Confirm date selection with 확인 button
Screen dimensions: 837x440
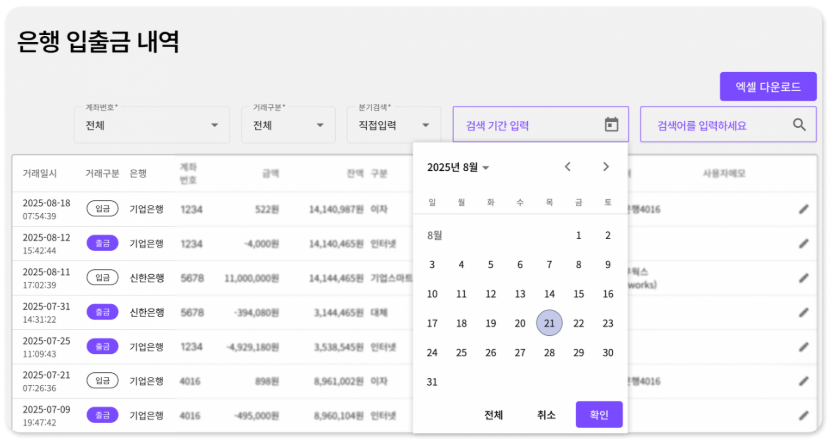599,414
